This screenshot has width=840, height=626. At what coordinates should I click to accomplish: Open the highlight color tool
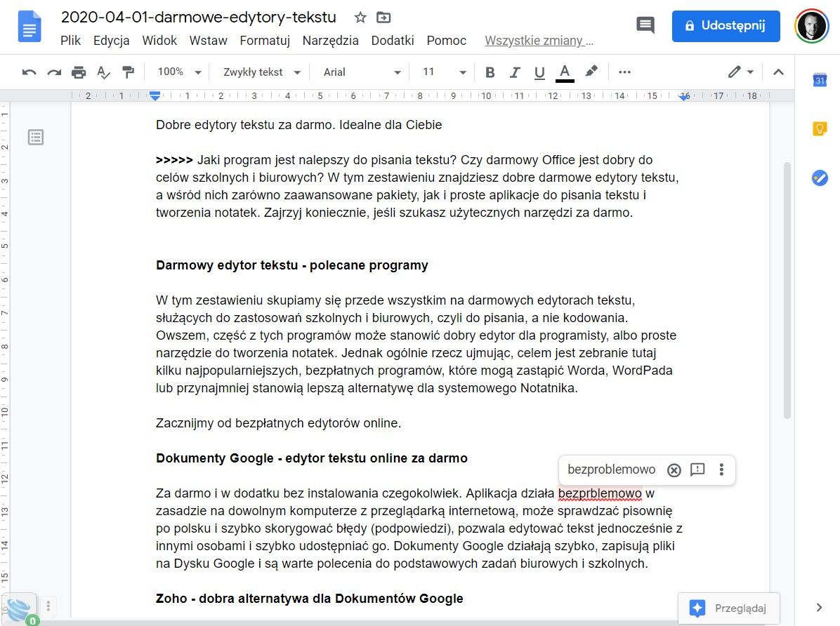591,72
